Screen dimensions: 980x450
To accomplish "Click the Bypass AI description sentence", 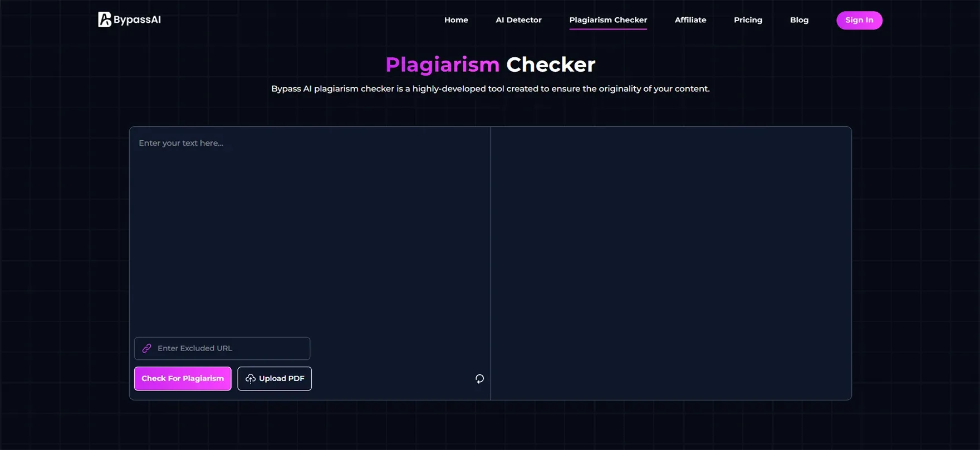I will (x=490, y=88).
